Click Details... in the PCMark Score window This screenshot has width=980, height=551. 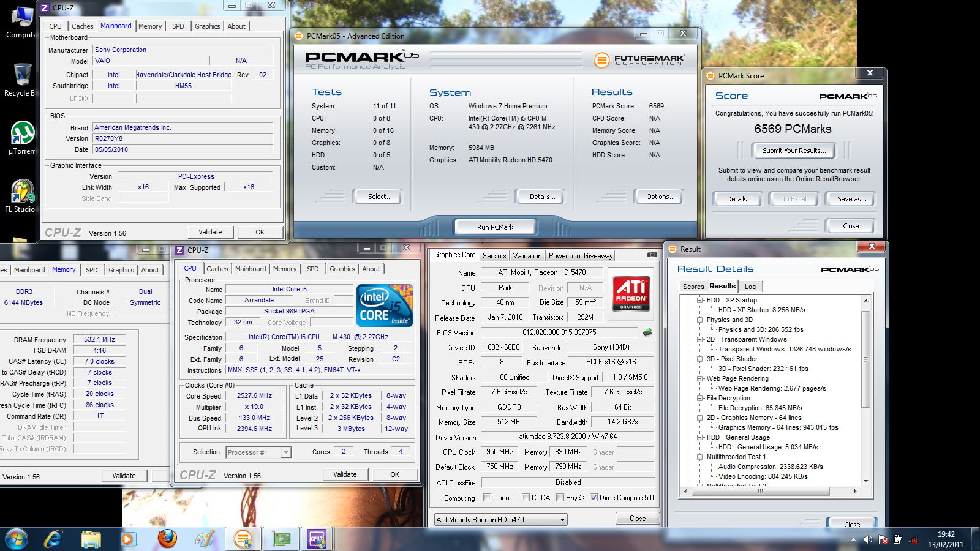(739, 199)
